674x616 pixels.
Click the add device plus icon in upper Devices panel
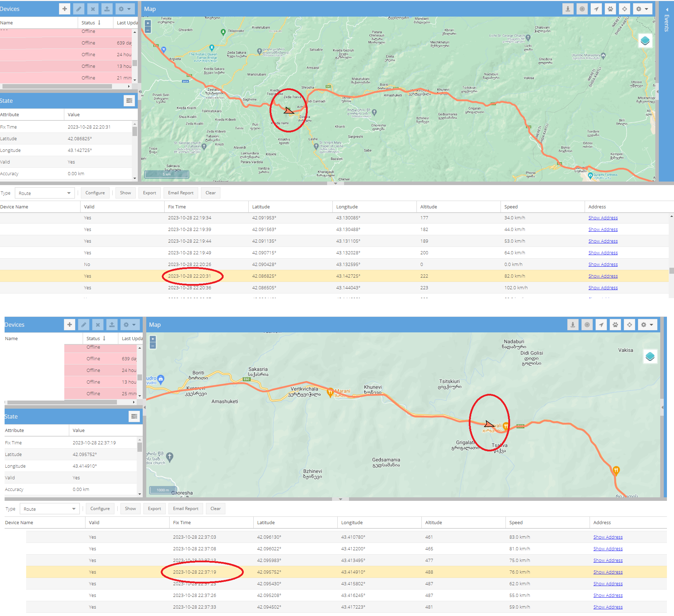tap(64, 9)
